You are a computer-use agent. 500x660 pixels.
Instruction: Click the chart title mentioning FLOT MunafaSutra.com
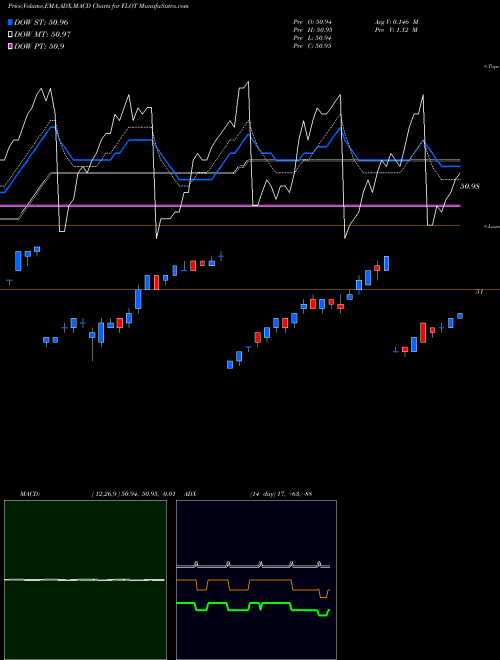click(98, 6)
